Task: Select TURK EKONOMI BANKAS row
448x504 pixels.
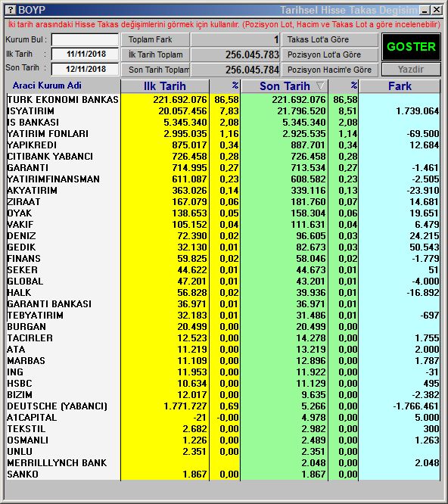Action: 223,100
